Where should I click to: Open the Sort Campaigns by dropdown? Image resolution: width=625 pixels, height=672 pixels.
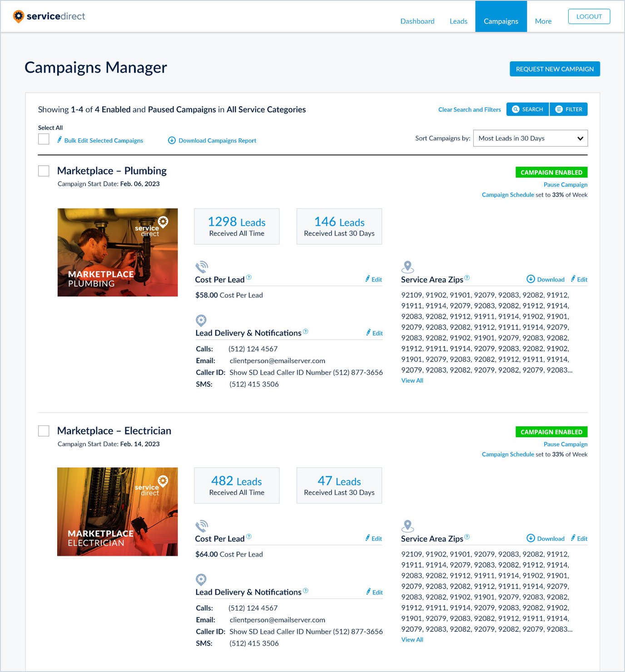tap(530, 138)
